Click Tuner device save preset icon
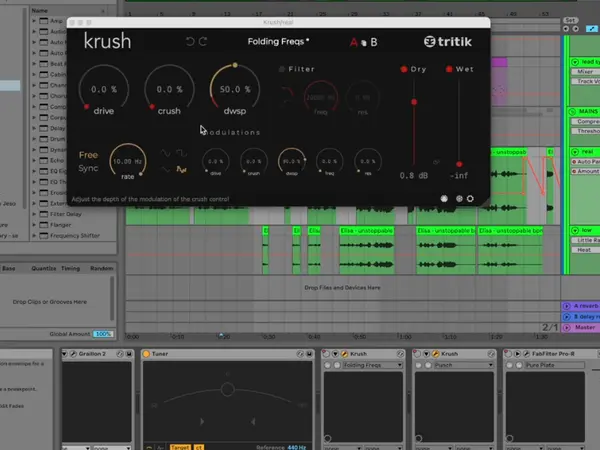Screen dimensions: 600x450 tap(309, 354)
